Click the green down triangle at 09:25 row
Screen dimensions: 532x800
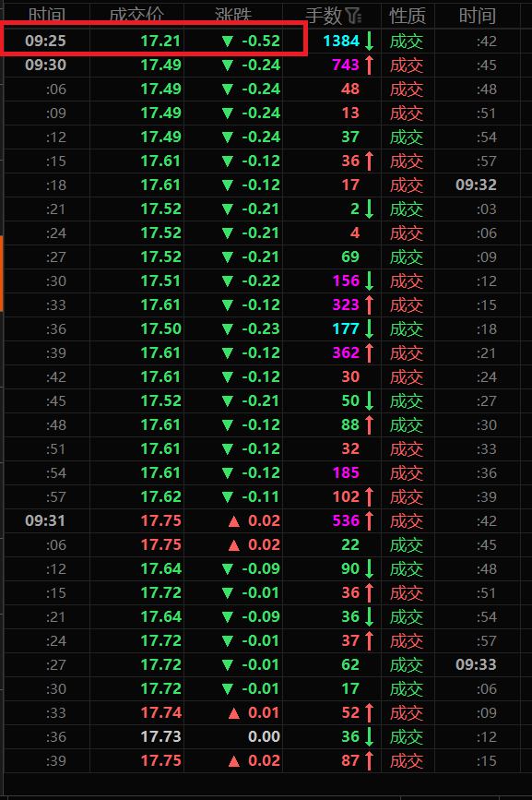(227, 42)
